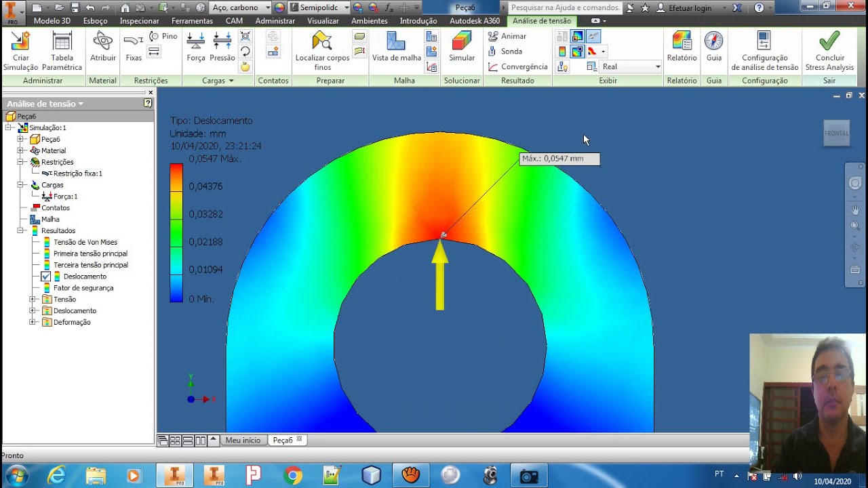Switch to Meu início document tab

pos(243,441)
